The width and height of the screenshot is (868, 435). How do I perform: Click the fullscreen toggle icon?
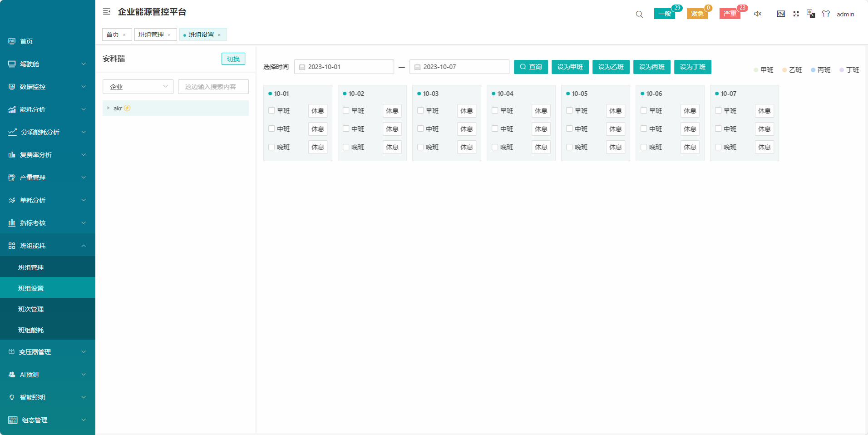click(796, 14)
